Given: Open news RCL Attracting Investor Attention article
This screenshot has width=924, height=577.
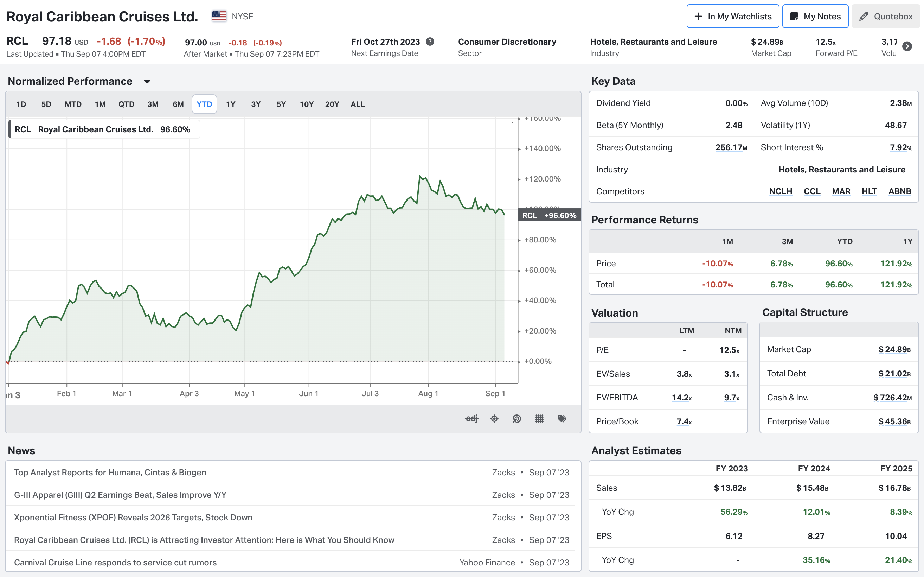Looking at the screenshot, I should pos(204,540).
